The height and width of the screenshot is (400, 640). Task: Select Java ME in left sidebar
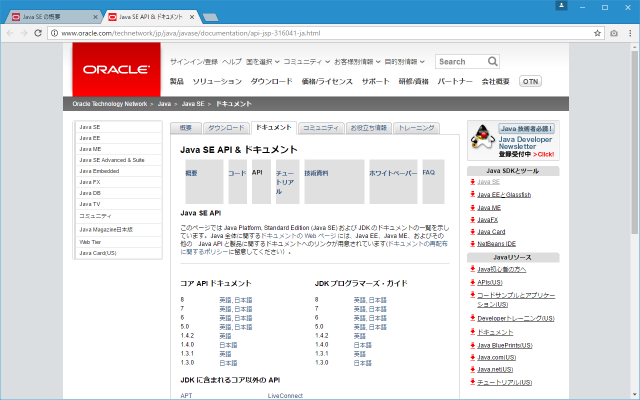tap(118, 149)
